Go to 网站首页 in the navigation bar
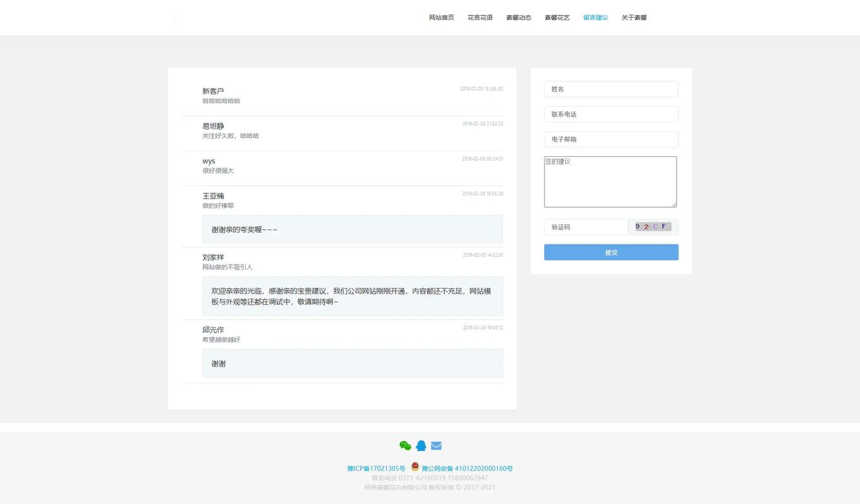Viewport: 860px width, 504px height. point(441,17)
